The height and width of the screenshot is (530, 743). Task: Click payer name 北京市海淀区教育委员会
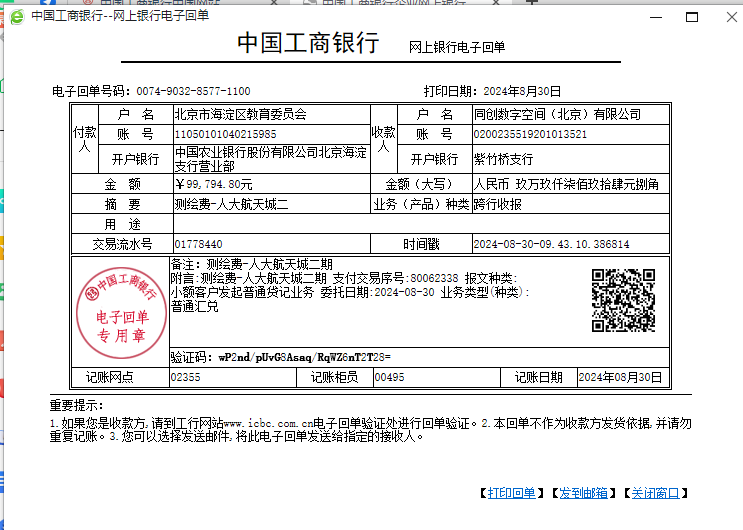coord(241,114)
